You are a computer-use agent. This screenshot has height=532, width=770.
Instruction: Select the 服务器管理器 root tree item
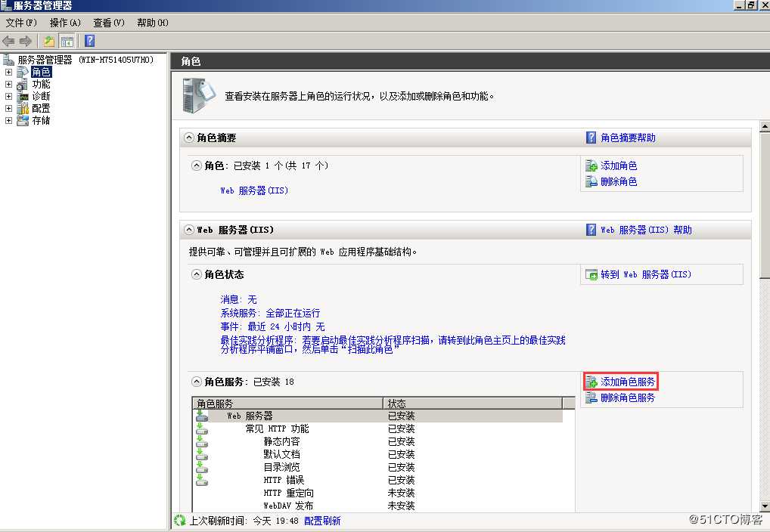(x=85, y=60)
